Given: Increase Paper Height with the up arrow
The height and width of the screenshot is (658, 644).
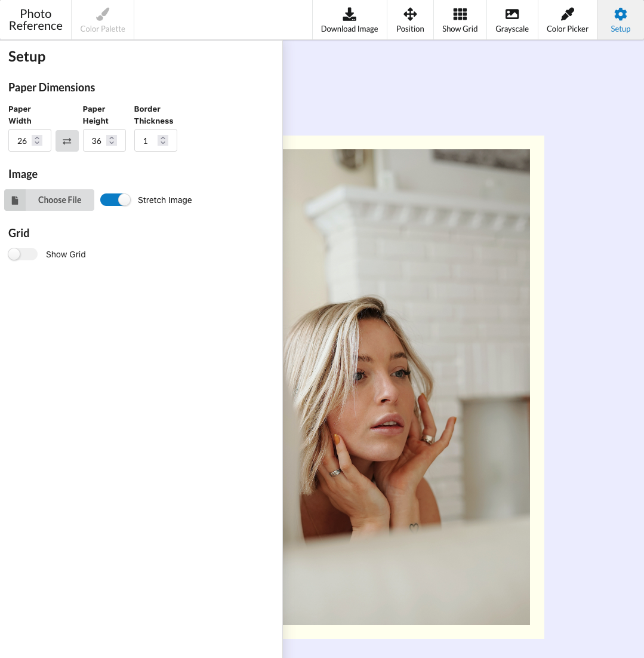Looking at the screenshot, I should point(112,138).
